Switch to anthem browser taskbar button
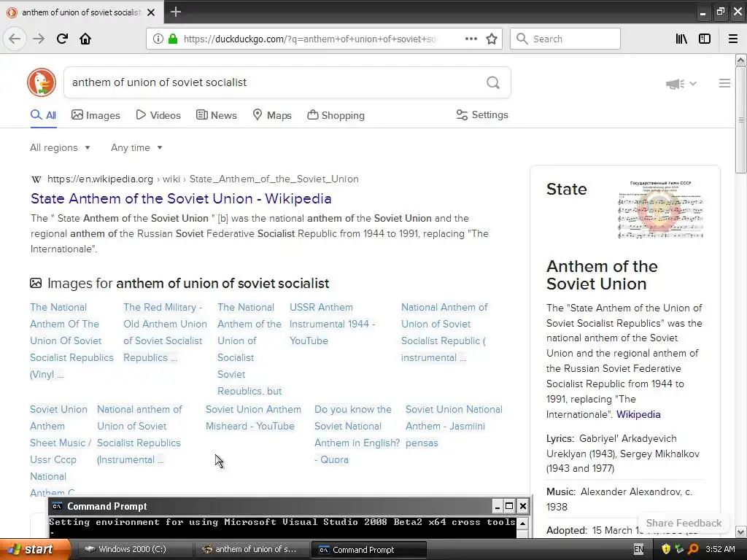747x560 pixels. click(251, 549)
